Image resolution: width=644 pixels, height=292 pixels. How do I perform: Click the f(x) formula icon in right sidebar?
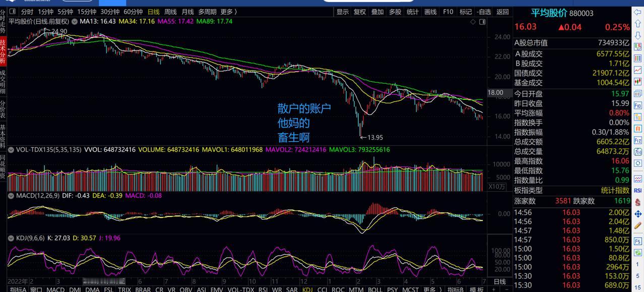coord(637,152)
